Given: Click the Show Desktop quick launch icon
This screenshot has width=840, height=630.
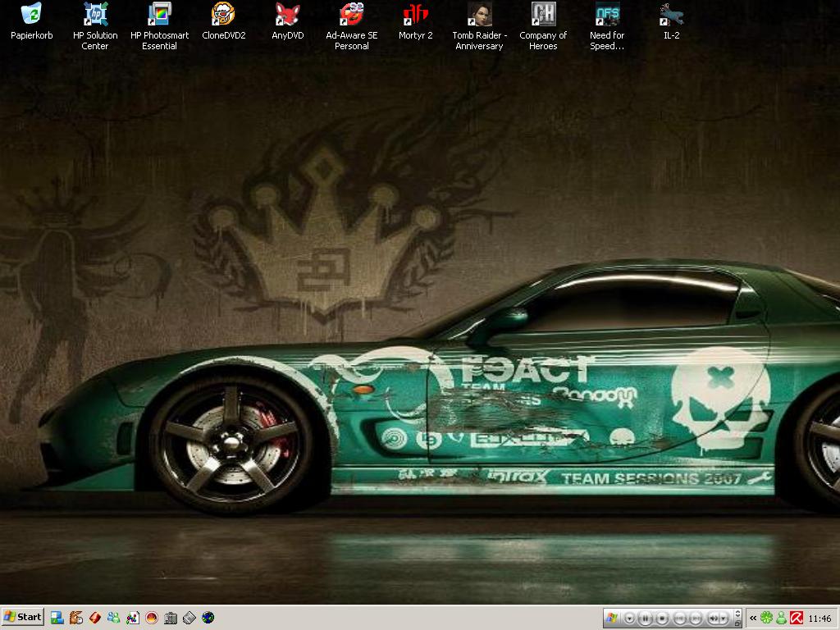Looking at the screenshot, I should click(57, 618).
